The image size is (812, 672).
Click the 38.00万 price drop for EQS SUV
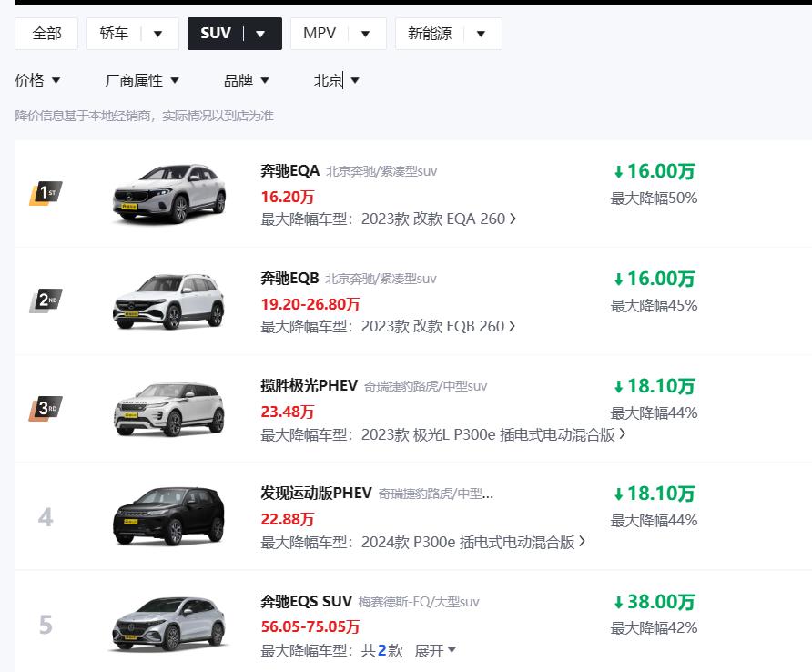[x=655, y=602]
